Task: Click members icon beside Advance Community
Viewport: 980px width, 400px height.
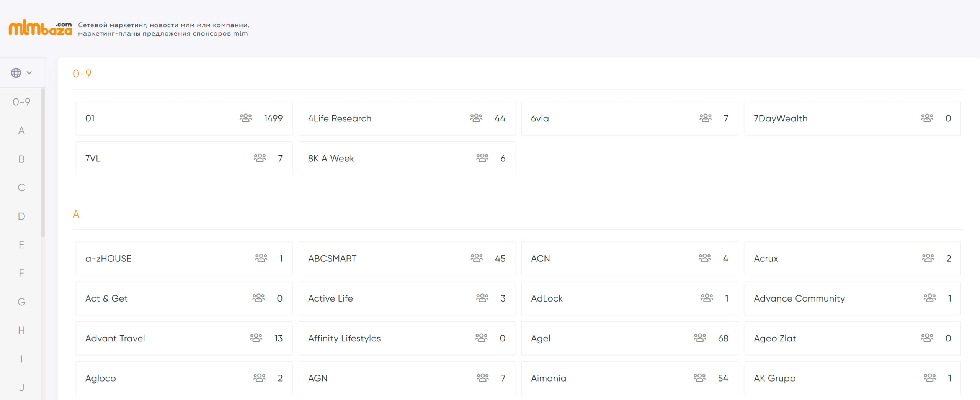Action: click(x=930, y=298)
